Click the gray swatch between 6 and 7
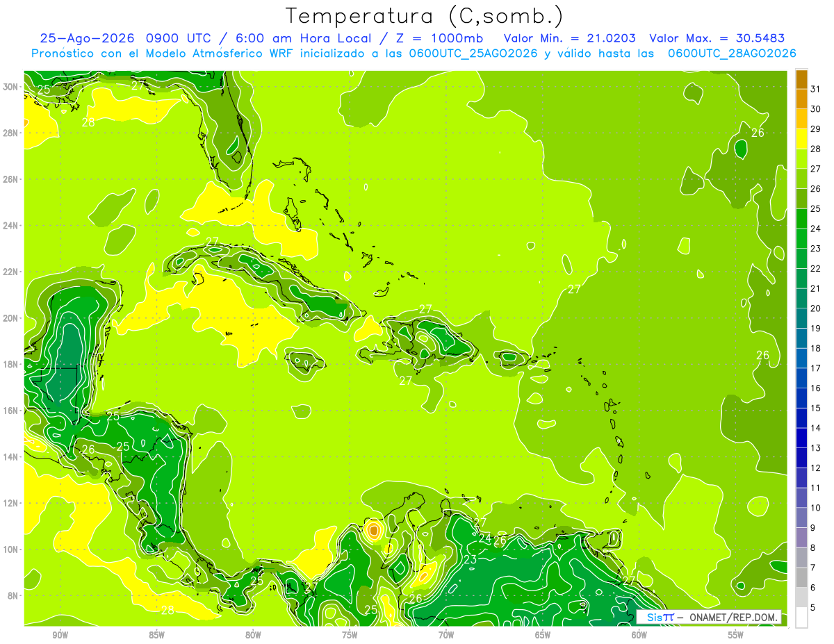Viewport: 834px width, 644px height. tap(801, 577)
